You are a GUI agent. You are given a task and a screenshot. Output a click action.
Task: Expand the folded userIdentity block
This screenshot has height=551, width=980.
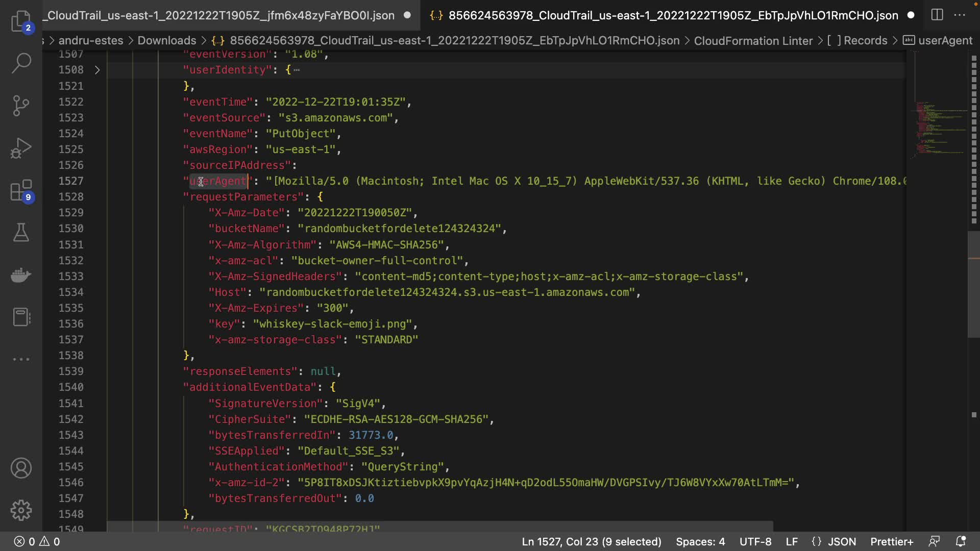click(97, 70)
